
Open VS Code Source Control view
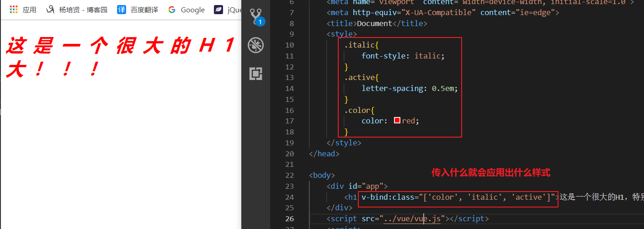click(x=256, y=17)
